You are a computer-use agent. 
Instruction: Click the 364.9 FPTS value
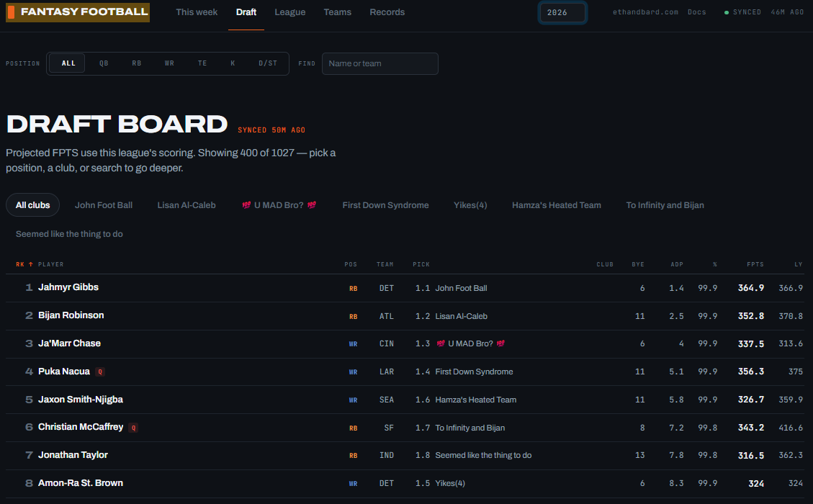(751, 288)
